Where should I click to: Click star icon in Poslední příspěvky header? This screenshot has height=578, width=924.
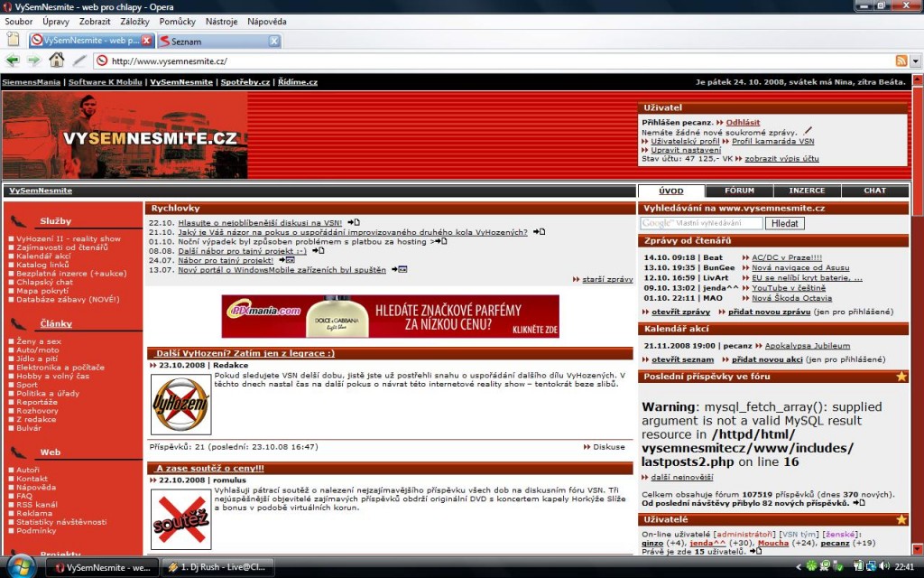(901, 377)
